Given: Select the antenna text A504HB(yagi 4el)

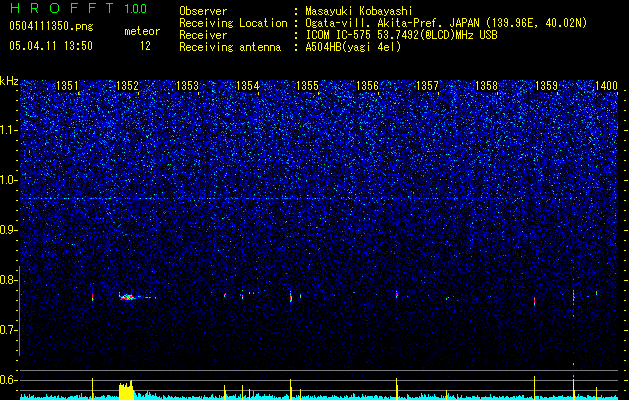Looking at the screenshot, I should click(353, 47).
